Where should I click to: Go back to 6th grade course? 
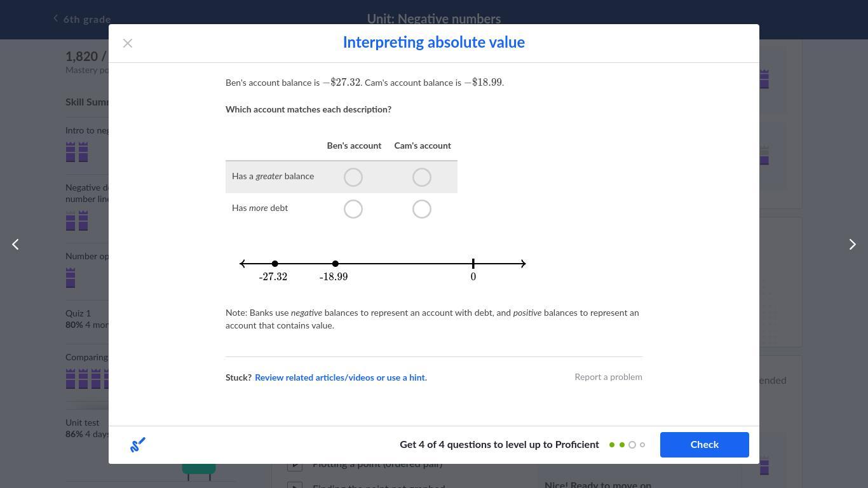[82, 19]
